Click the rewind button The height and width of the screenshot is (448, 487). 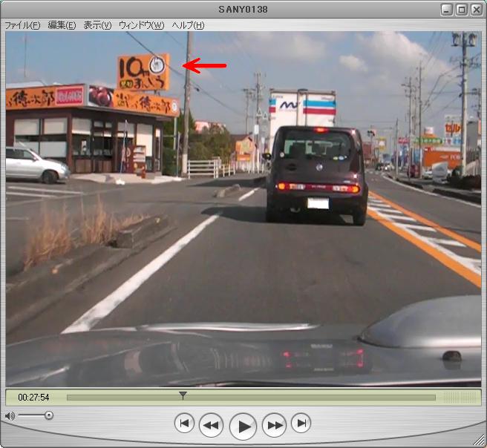(211, 425)
